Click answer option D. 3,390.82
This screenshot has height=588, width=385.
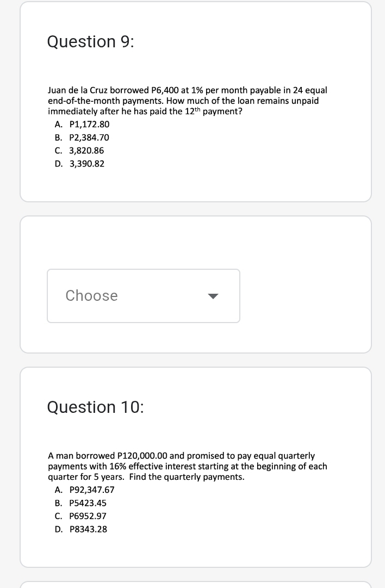pos(80,163)
